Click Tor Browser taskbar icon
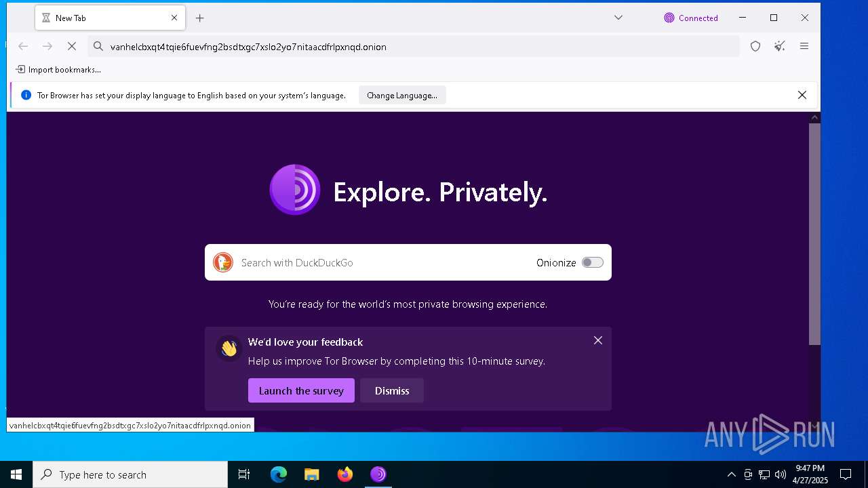Viewport: 868px width, 488px height. point(378,474)
